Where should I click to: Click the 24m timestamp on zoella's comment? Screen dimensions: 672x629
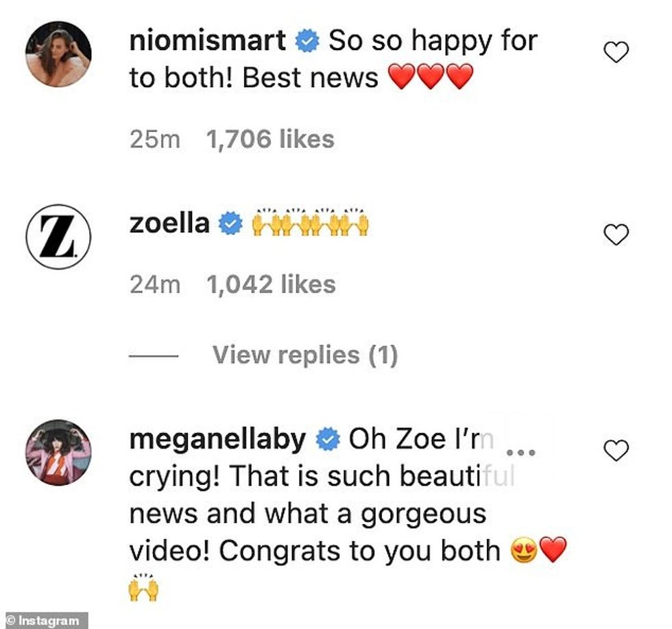pyautogui.click(x=154, y=284)
